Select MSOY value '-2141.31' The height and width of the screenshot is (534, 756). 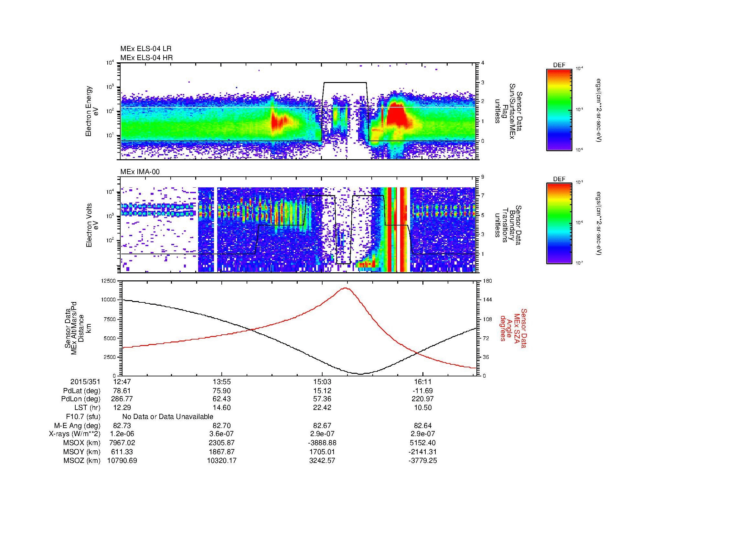[x=422, y=452]
